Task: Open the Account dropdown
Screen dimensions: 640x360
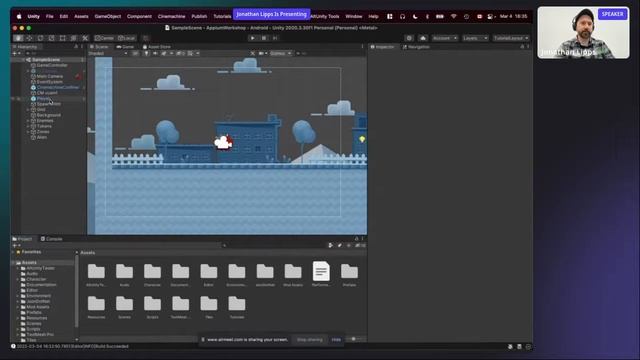Action: coord(445,38)
